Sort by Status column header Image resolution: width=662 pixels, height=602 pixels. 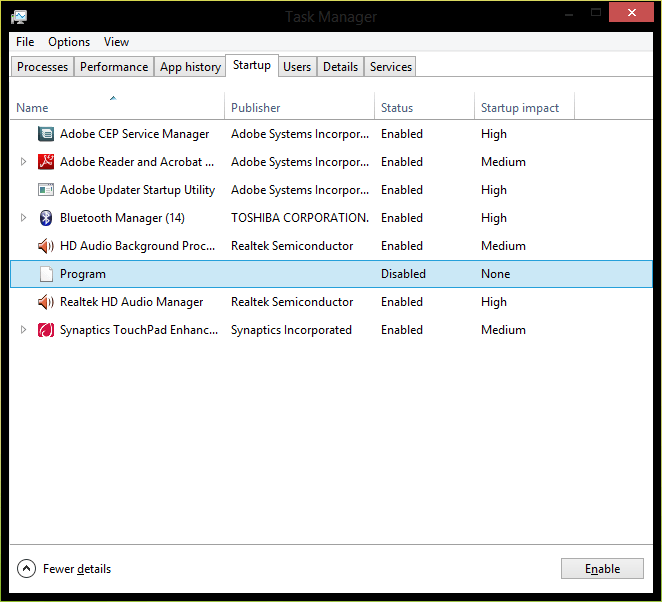point(397,108)
